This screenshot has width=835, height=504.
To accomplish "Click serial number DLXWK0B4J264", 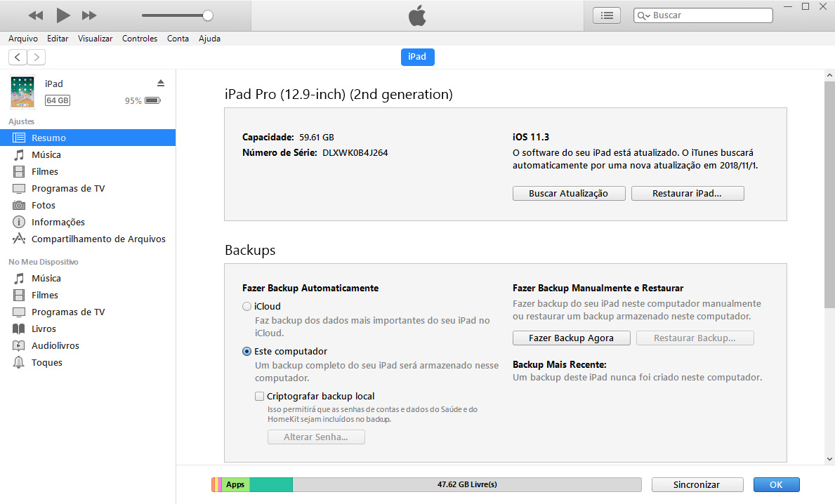I will (x=355, y=153).
